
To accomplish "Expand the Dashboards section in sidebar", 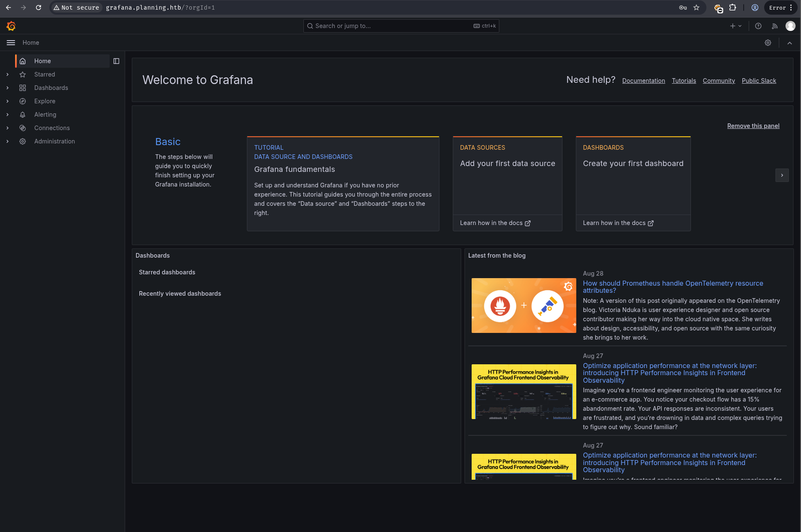I will coord(8,88).
